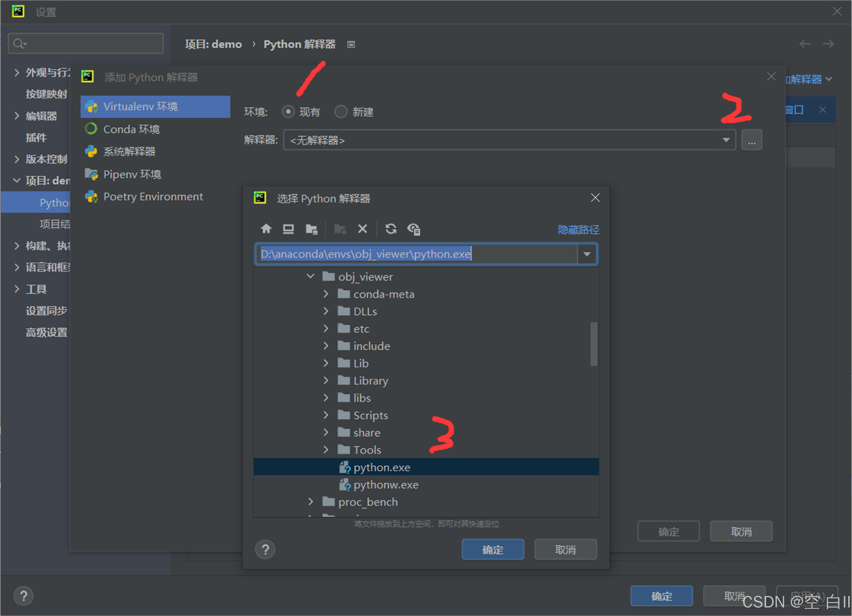Select the 现有 (existing) environment radio
852x616 pixels.
point(288,112)
